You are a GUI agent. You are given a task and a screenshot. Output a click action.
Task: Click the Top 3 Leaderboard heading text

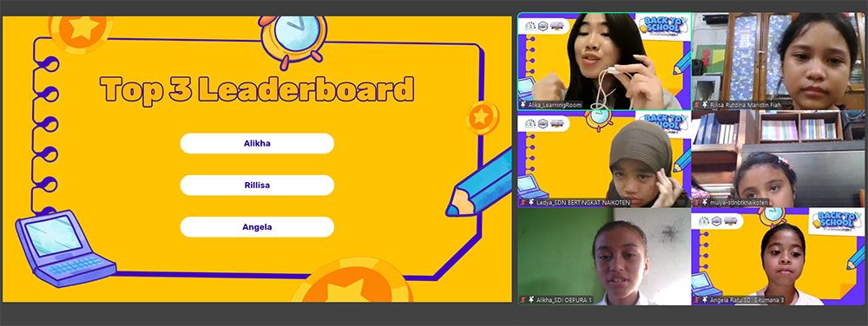257,90
